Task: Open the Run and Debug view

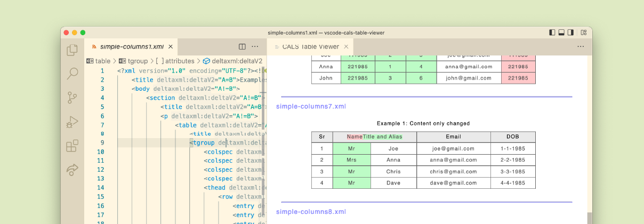Action: [72, 122]
